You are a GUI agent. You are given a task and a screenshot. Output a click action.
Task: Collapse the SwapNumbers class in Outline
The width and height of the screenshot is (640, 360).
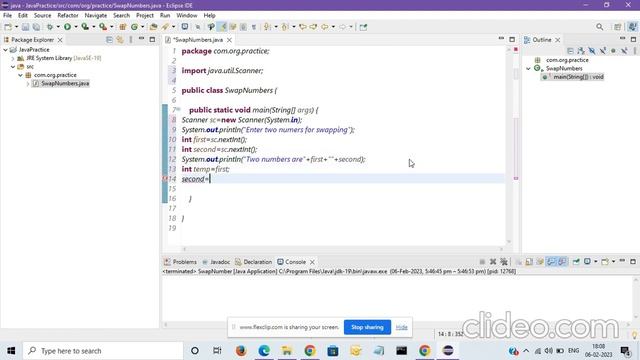(x=529, y=69)
